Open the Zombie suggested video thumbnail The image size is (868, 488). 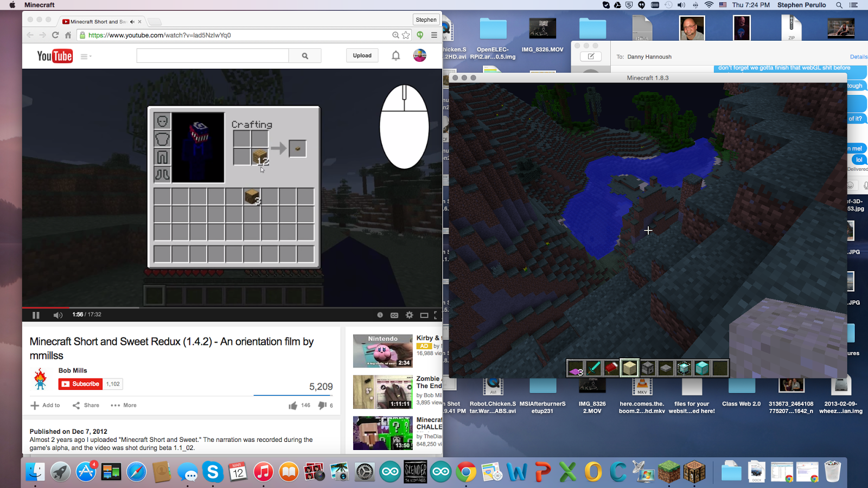383,392
